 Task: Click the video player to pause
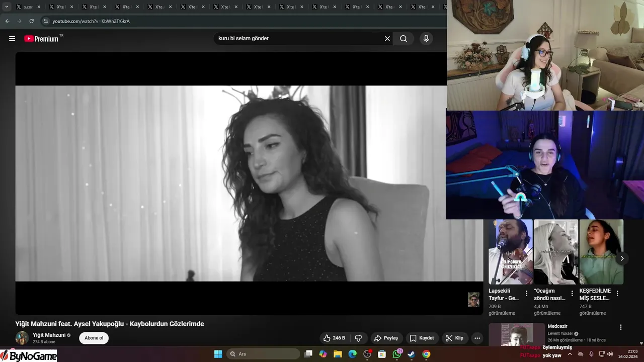click(x=249, y=184)
